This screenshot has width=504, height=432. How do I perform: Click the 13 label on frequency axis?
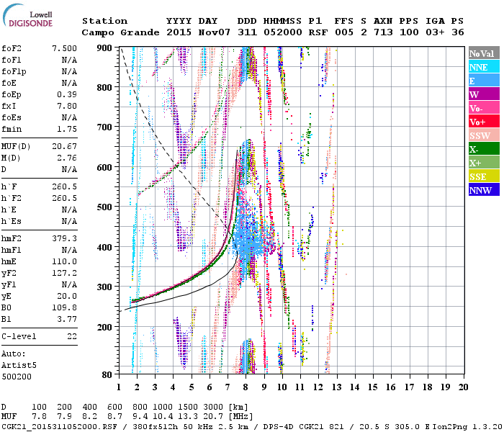coord(336,387)
